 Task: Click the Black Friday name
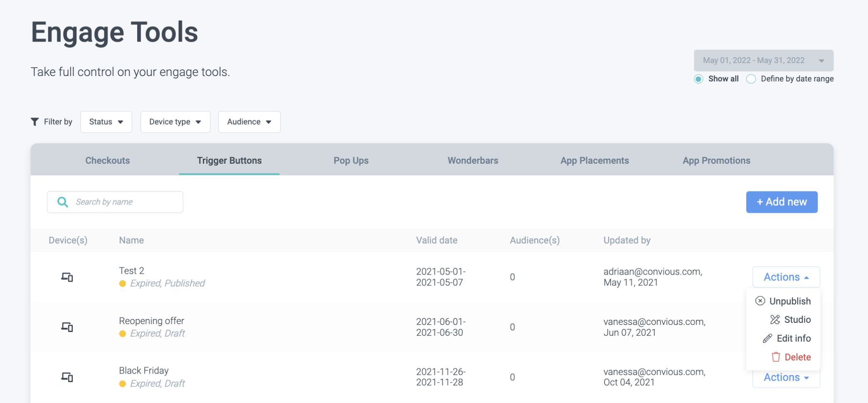click(144, 371)
